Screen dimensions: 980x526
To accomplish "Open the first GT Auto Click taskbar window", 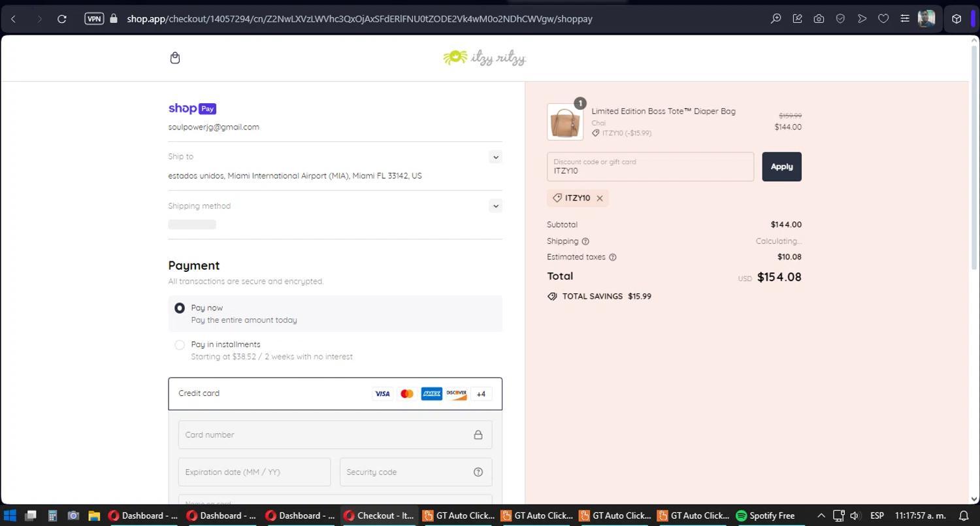I will pyautogui.click(x=459, y=516).
